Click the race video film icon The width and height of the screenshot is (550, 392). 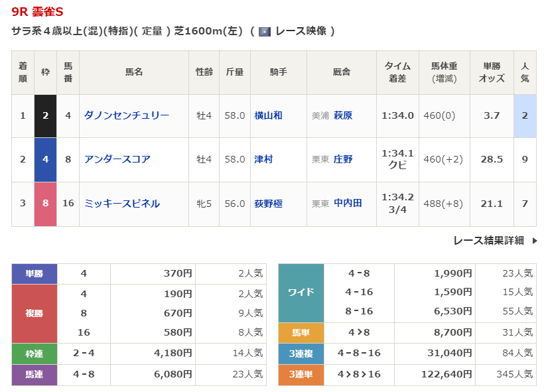click(x=265, y=31)
